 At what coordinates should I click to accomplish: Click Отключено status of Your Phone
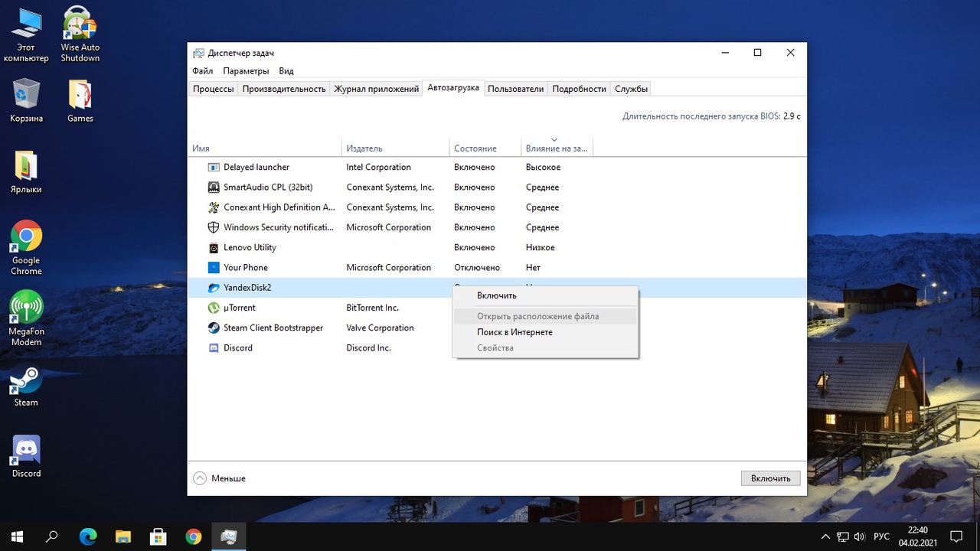coord(476,267)
